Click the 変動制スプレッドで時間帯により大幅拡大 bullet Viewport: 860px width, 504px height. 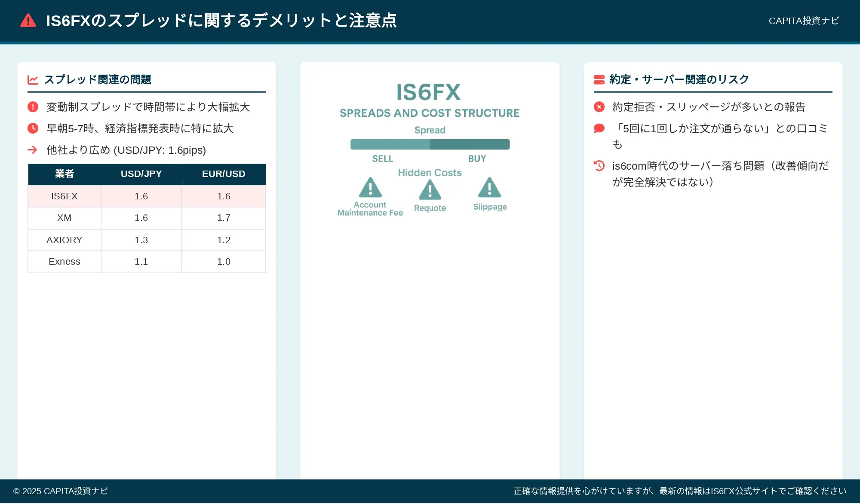(148, 107)
